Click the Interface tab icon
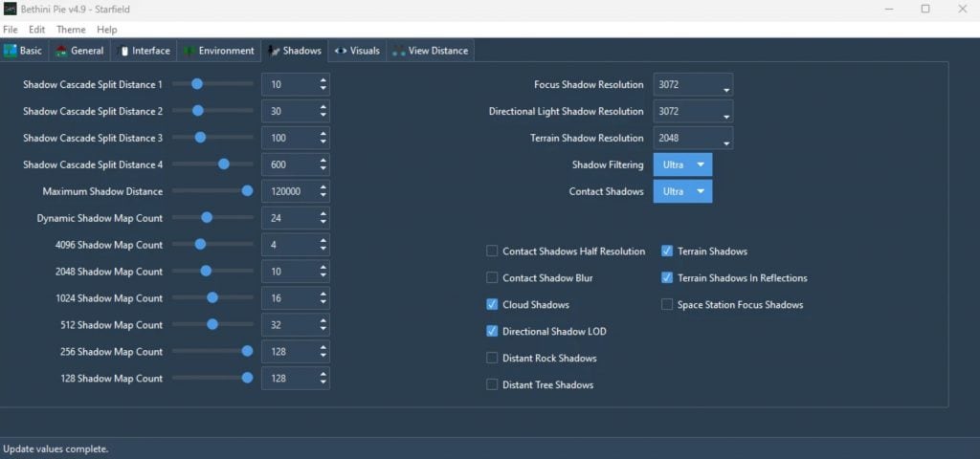The height and width of the screenshot is (459, 980). point(123,51)
